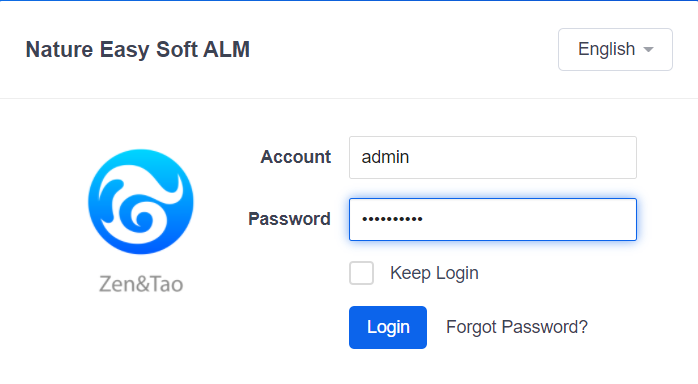Tick the Keep Login checkbox
This screenshot has width=698, height=384.
coord(361,273)
